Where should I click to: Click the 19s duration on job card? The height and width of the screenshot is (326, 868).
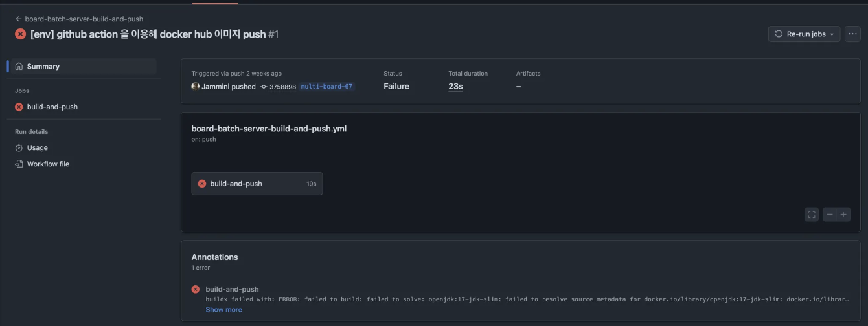pyautogui.click(x=312, y=184)
